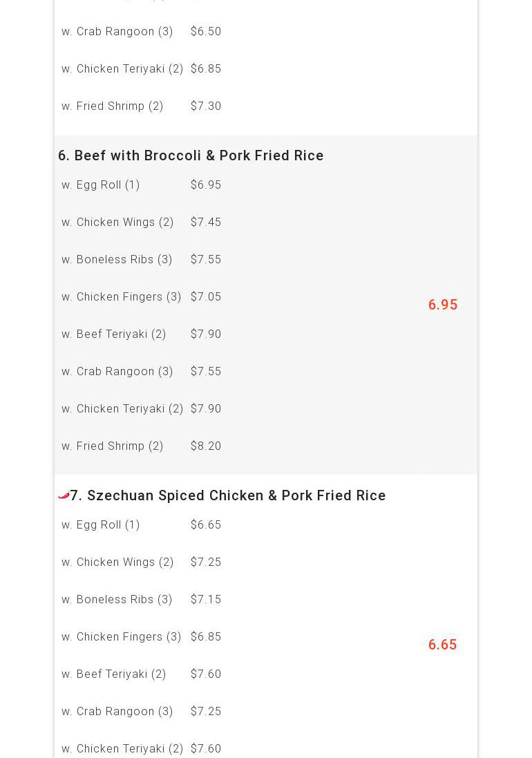Pick Chicken Fingers option priced $7.05

coord(121,297)
